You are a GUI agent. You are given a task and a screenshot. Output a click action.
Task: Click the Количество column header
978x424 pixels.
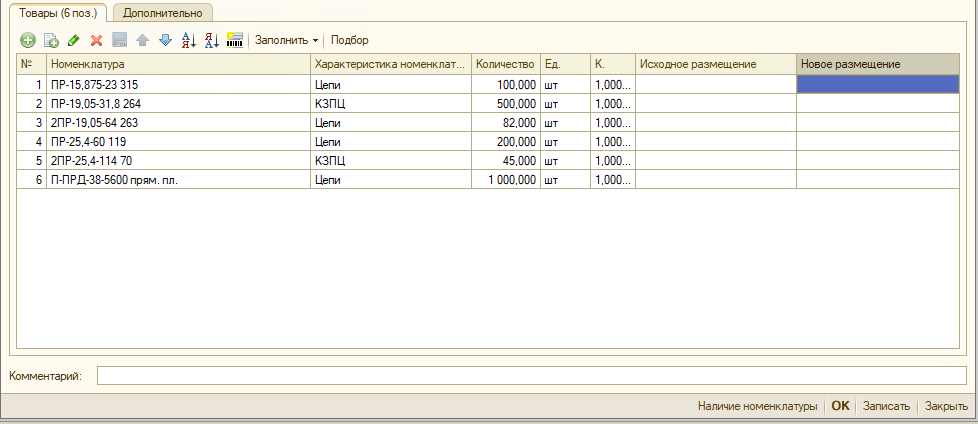click(x=506, y=64)
